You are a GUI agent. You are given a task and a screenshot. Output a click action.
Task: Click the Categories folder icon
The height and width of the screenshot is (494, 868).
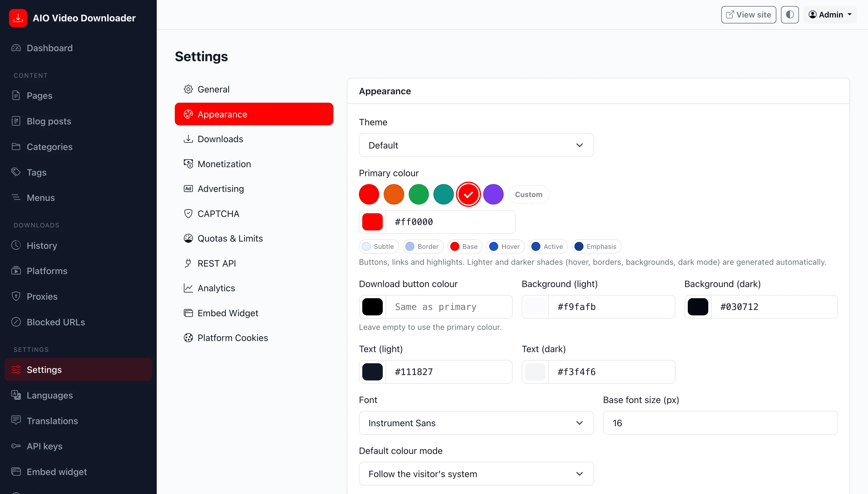[x=16, y=147]
